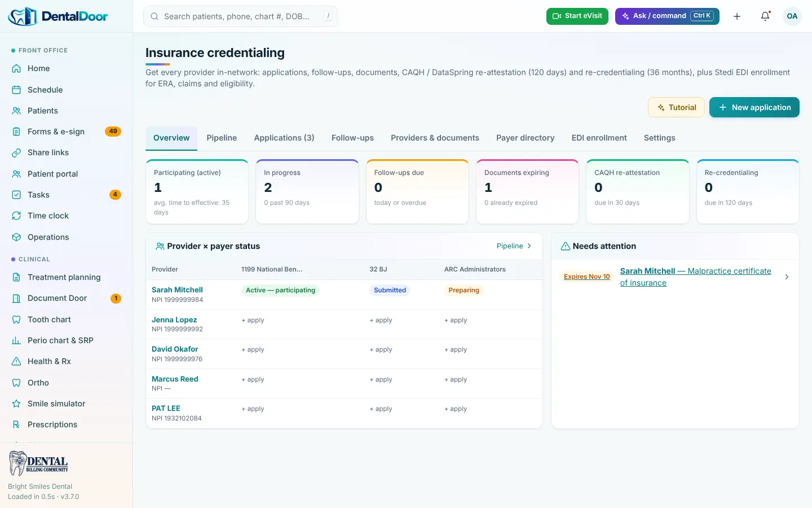Click the Treatment planning icon
The height and width of the screenshot is (508, 812).
click(x=16, y=277)
